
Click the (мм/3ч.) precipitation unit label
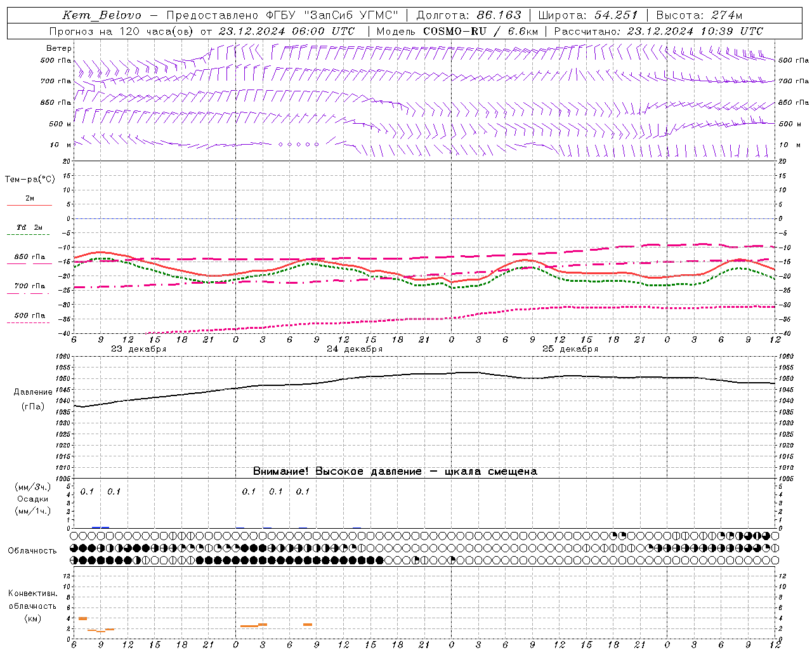(32, 487)
